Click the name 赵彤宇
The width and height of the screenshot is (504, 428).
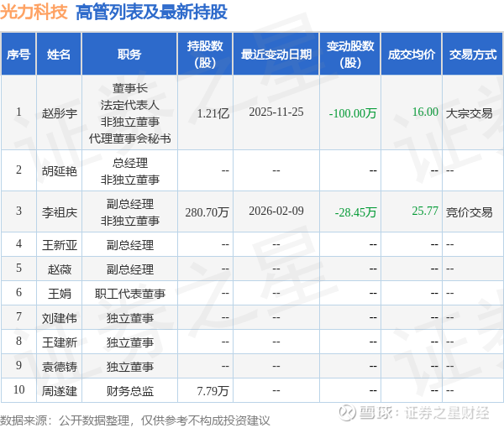coord(60,113)
